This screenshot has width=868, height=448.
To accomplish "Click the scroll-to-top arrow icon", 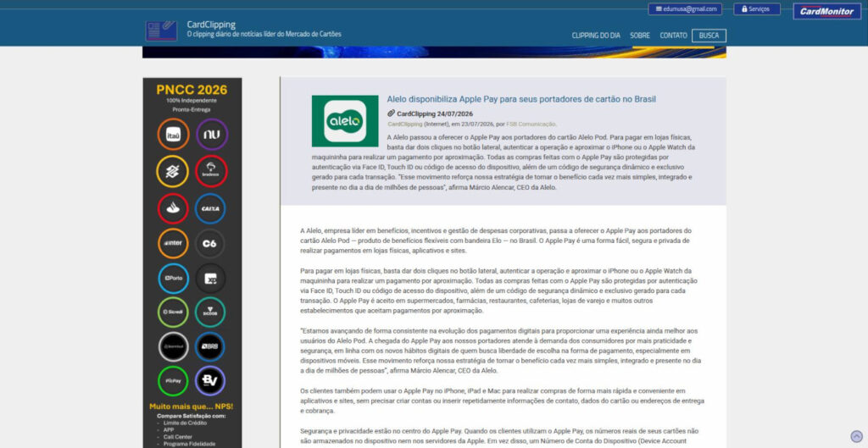I will pyautogui.click(x=856, y=436).
